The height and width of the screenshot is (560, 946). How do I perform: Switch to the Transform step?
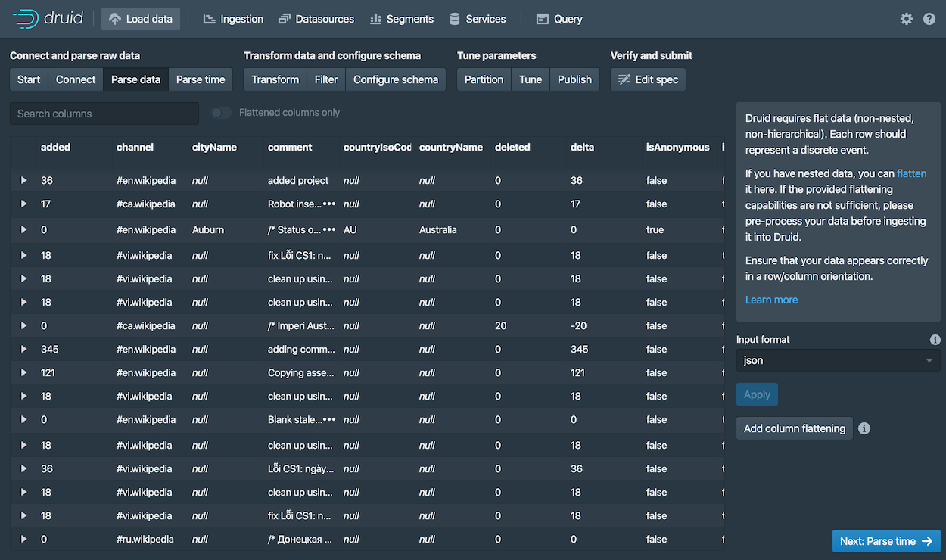point(274,79)
